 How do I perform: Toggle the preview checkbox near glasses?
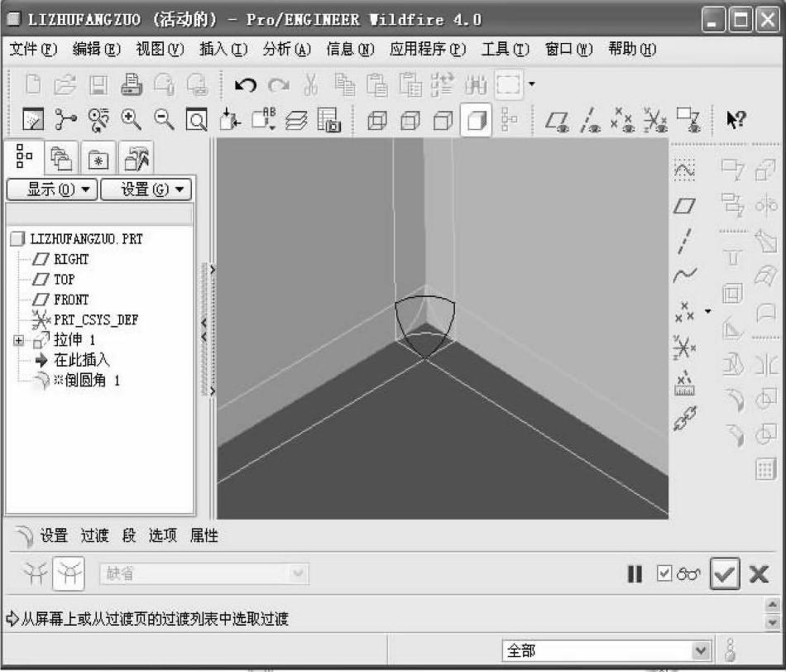point(664,574)
